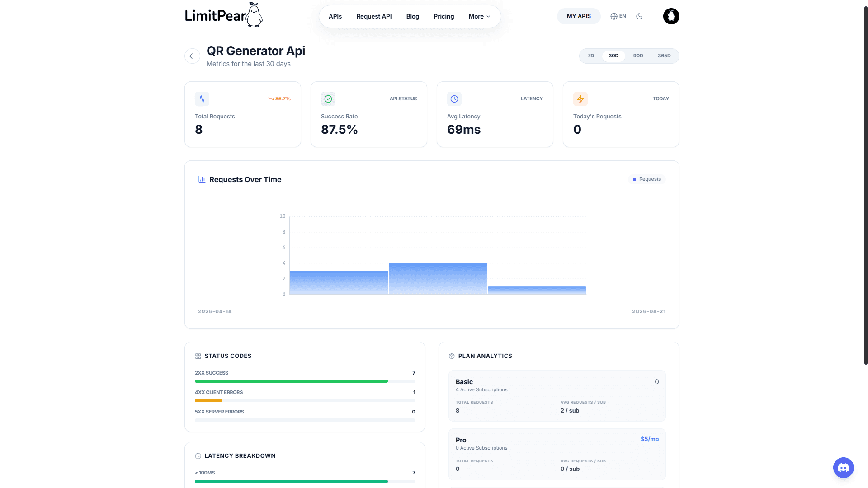Open the Discord chat bubble
This screenshot has width=868, height=488.
844,468
